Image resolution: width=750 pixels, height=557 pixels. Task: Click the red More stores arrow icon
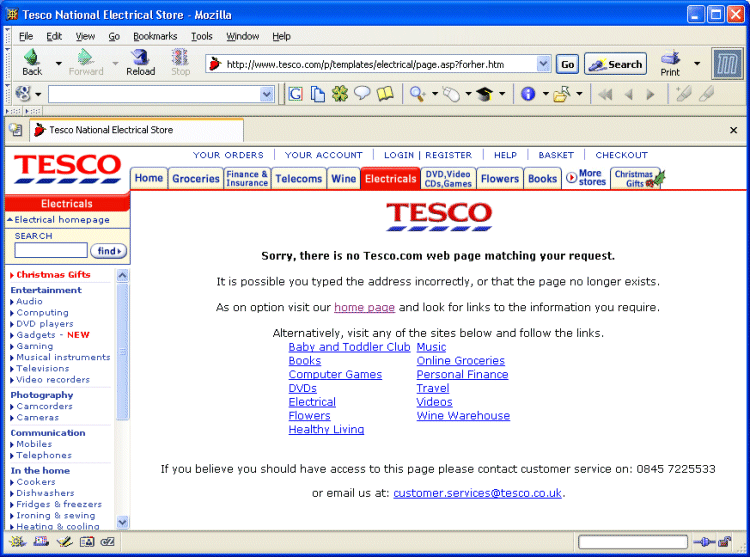click(x=571, y=178)
